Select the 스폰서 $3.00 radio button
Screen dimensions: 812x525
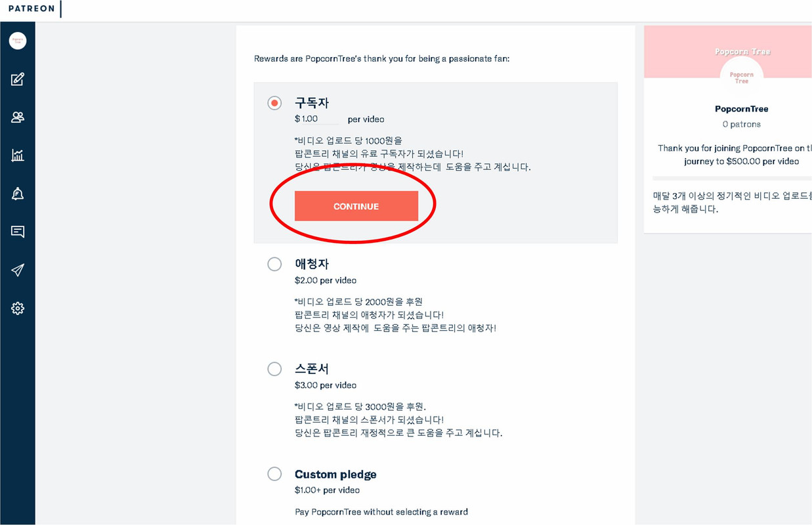(x=274, y=369)
